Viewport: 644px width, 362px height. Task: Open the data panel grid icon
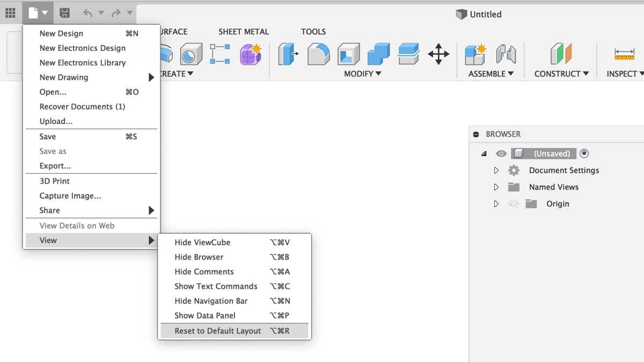pyautogui.click(x=10, y=12)
